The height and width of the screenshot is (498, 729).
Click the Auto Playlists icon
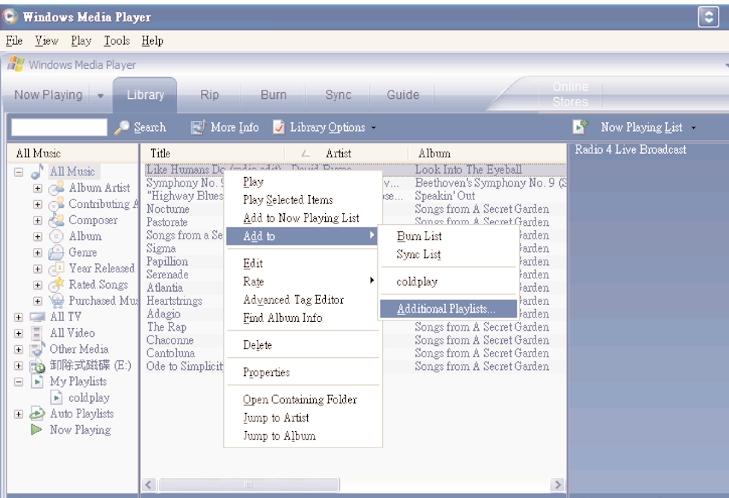pos(37,413)
